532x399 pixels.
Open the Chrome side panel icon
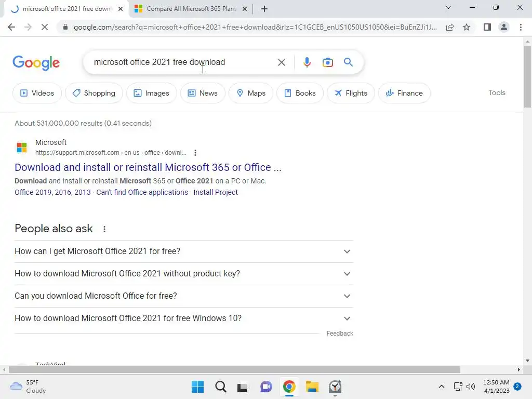[487, 27]
